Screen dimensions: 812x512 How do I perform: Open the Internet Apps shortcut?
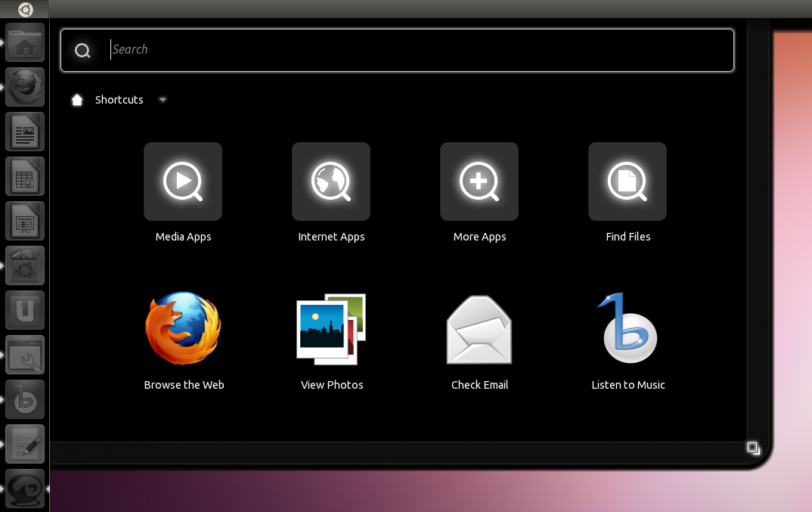(331, 182)
